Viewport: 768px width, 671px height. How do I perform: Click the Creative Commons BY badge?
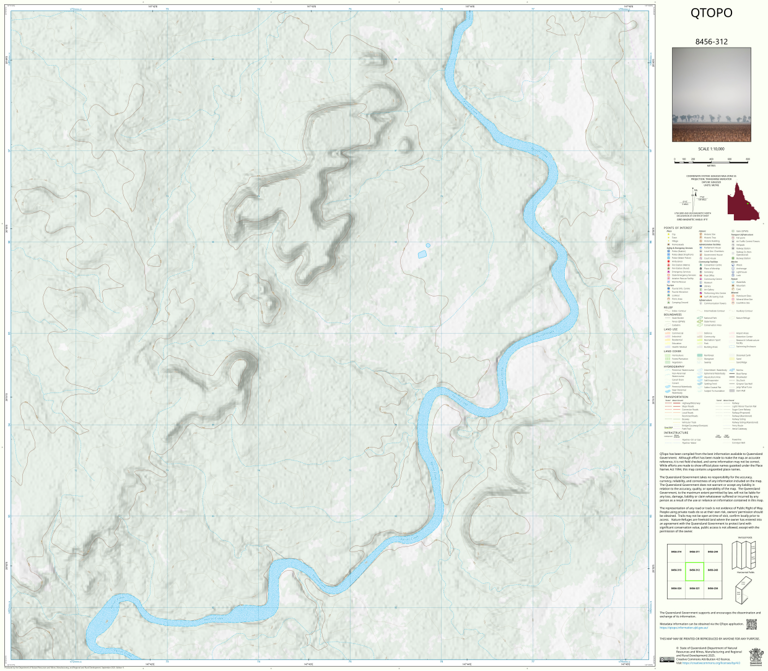[x=667, y=660]
